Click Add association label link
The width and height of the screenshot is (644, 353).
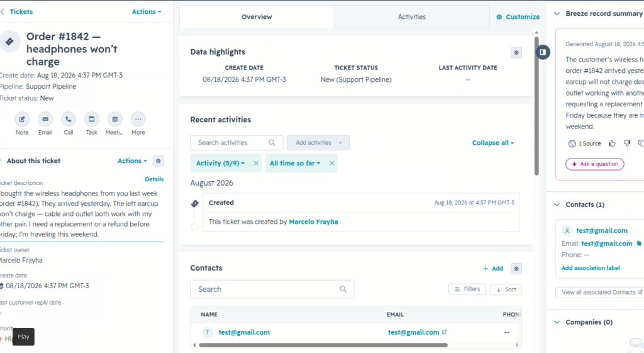tap(591, 268)
